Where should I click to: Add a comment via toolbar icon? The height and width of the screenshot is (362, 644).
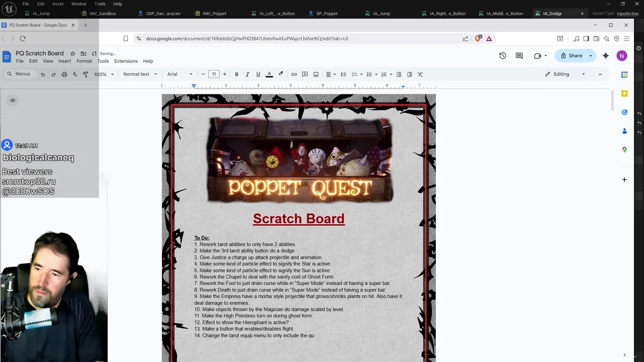click(305, 74)
